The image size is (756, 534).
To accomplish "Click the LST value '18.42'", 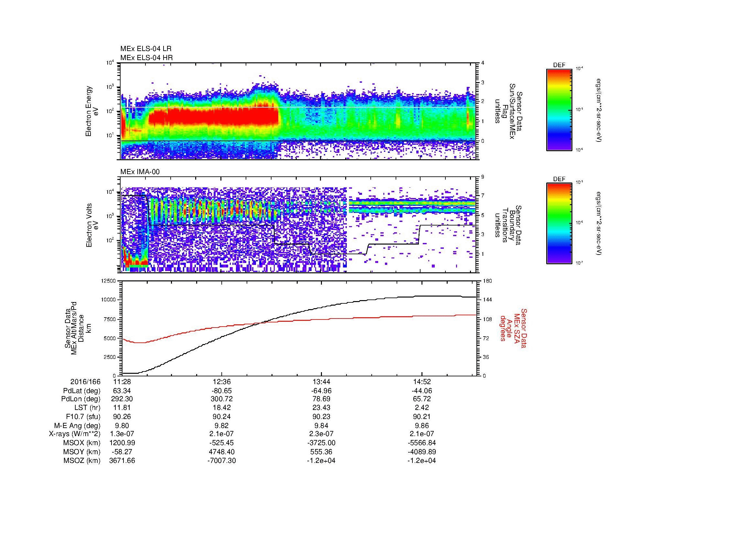I will pos(222,408).
